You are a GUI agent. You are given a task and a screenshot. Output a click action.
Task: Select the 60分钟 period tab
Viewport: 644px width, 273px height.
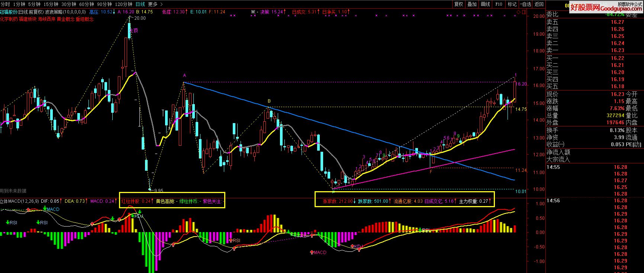[x=86, y=4]
